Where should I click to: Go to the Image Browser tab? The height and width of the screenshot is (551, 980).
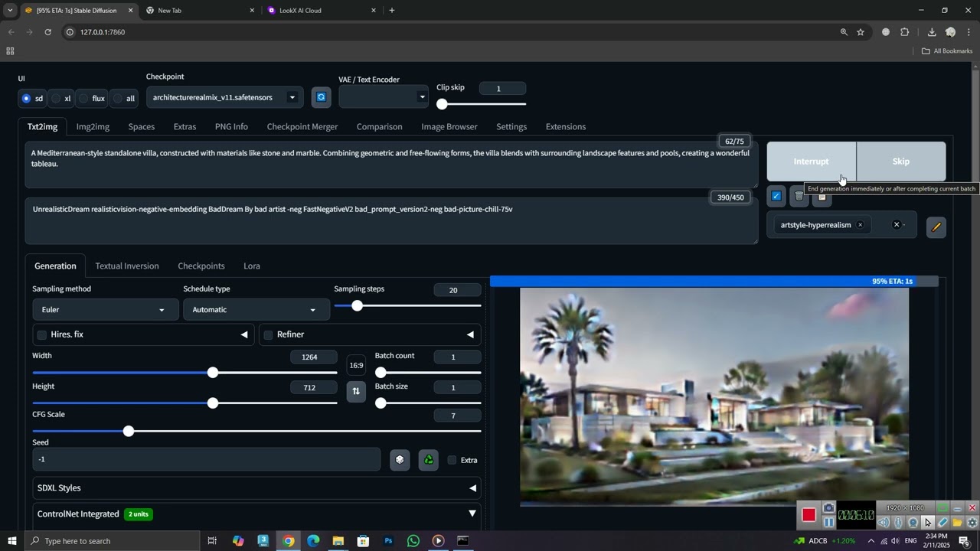pos(449,126)
